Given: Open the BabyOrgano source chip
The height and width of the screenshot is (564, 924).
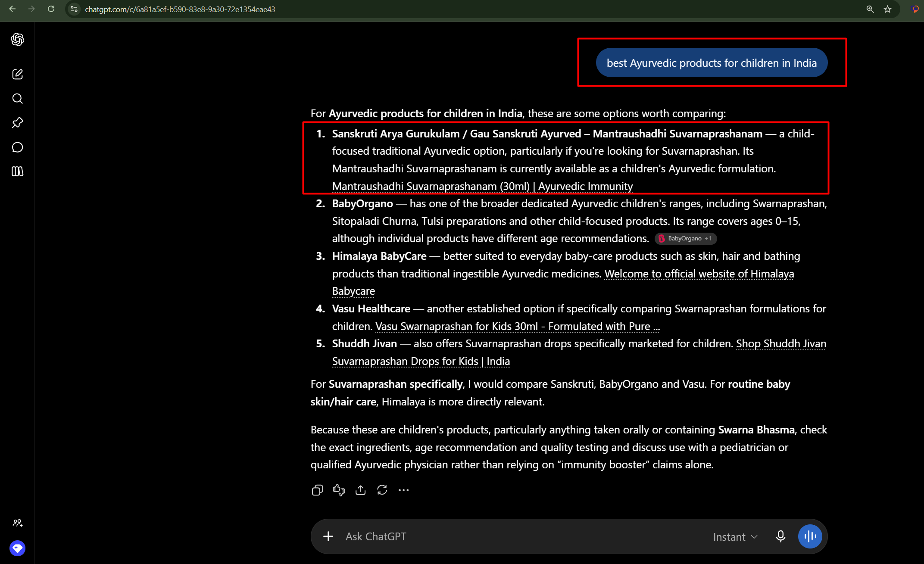Looking at the screenshot, I should click(x=685, y=238).
